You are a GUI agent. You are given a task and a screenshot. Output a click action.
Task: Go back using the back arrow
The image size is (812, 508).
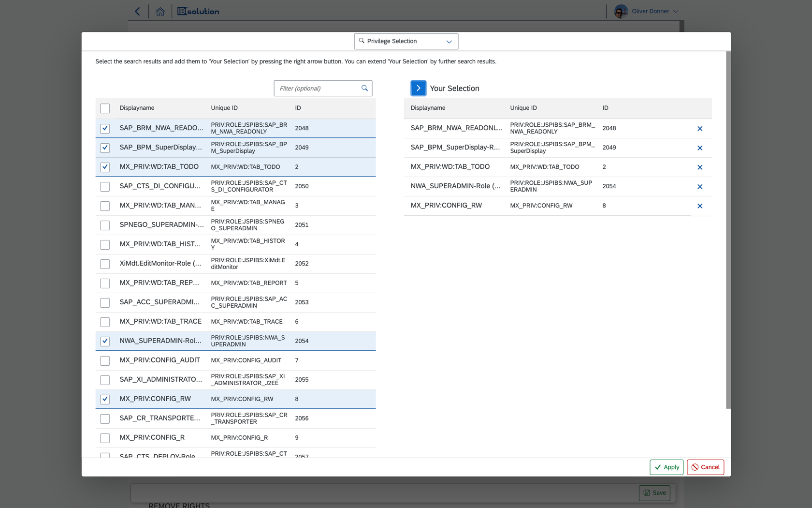pyautogui.click(x=137, y=11)
